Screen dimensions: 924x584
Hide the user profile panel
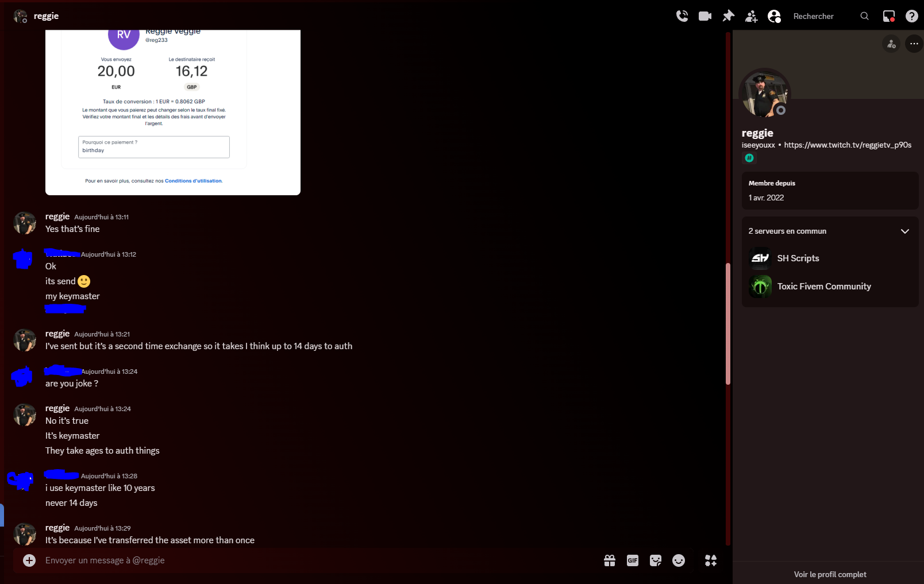[x=774, y=16]
